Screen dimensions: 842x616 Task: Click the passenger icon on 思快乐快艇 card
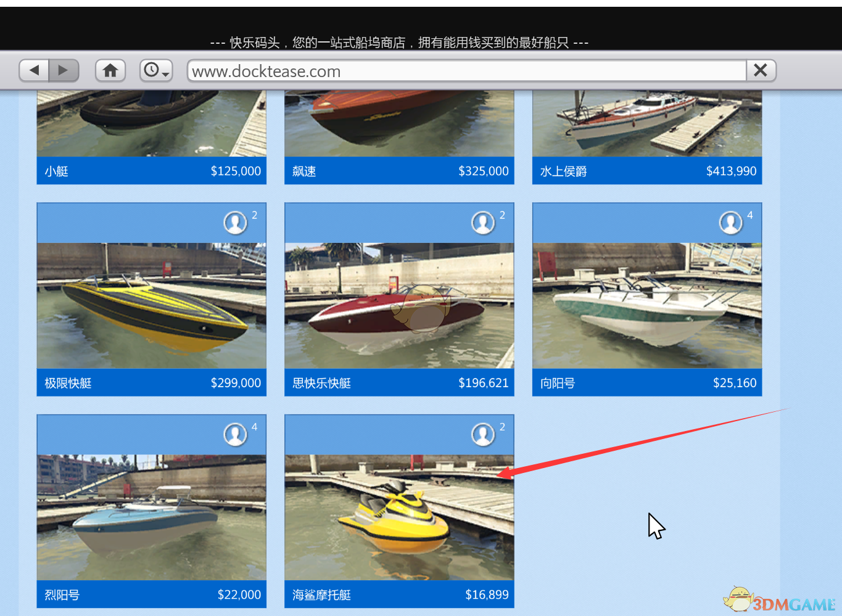(483, 223)
